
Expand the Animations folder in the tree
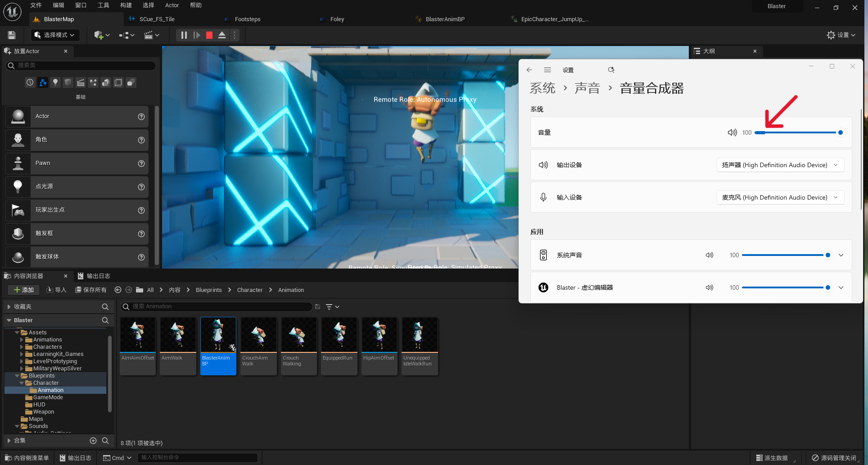[x=22, y=340]
